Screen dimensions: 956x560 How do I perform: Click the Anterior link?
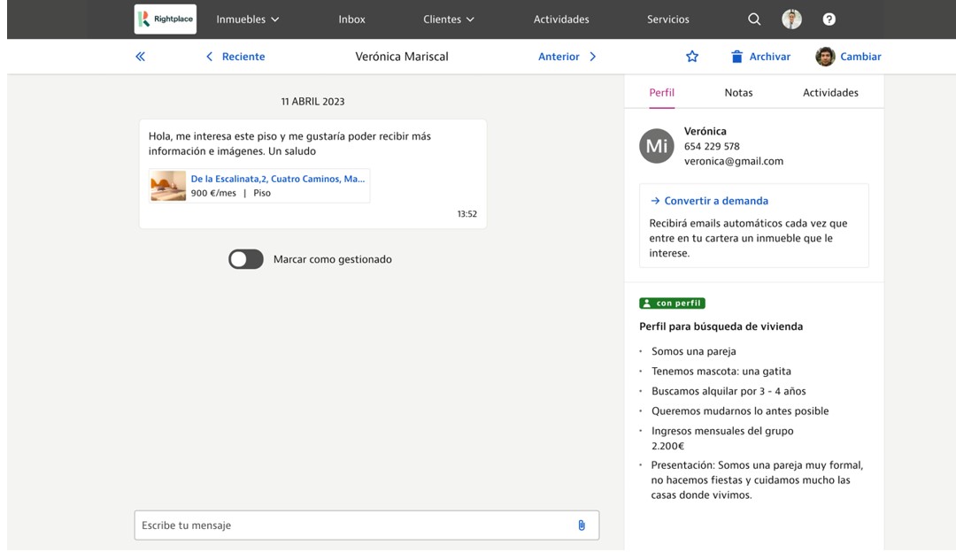coord(559,57)
